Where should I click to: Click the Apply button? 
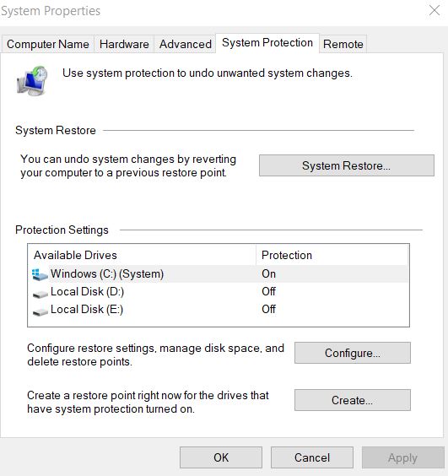[402, 457]
